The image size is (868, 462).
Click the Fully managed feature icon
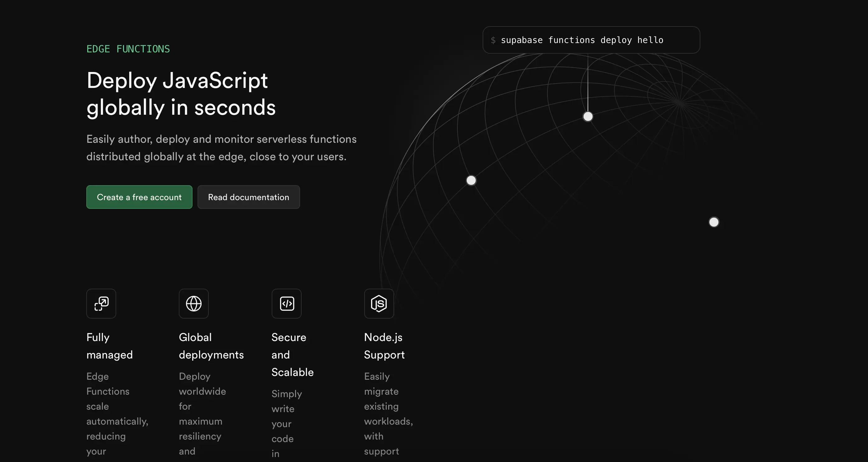(101, 304)
